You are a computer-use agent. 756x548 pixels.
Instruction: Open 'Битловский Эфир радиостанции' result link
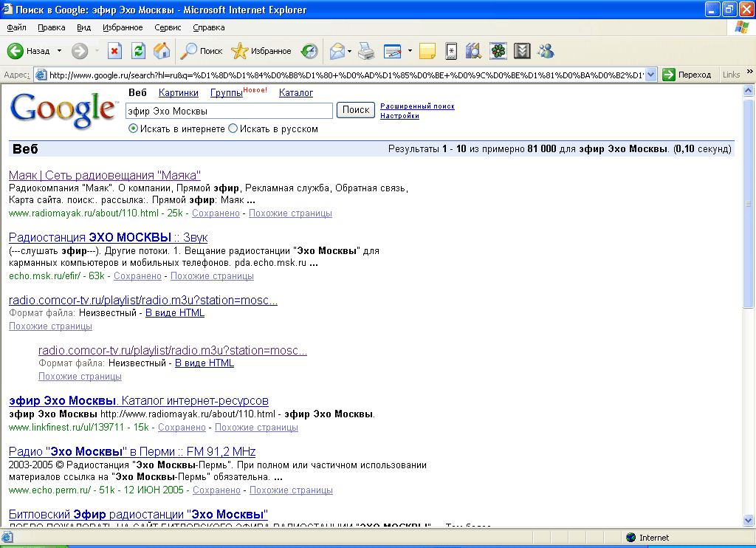coord(138,514)
